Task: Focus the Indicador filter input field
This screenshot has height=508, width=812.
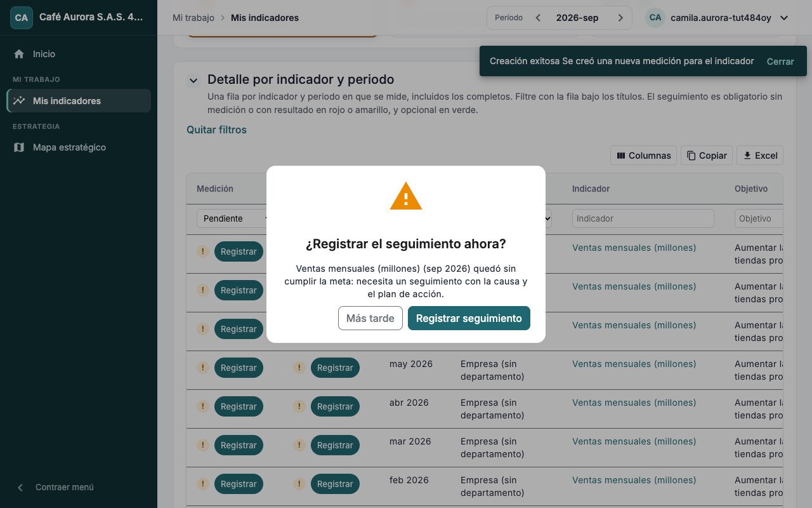Action: tap(643, 218)
